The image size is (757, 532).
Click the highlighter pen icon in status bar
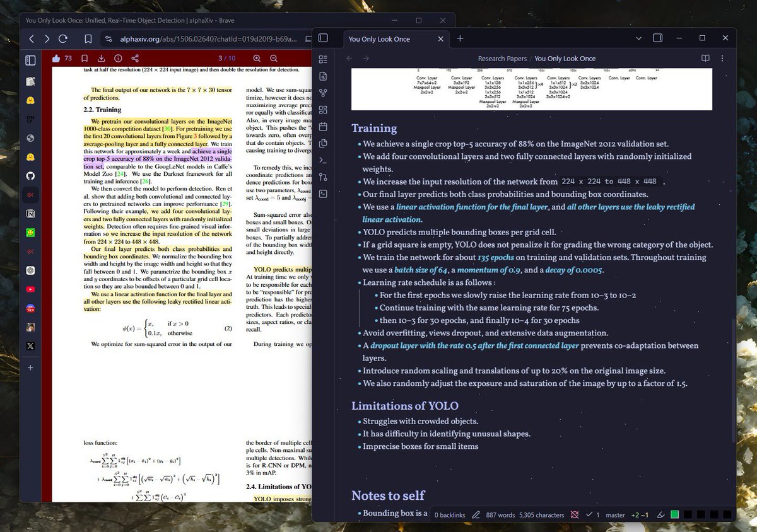click(x=661, y=515)
